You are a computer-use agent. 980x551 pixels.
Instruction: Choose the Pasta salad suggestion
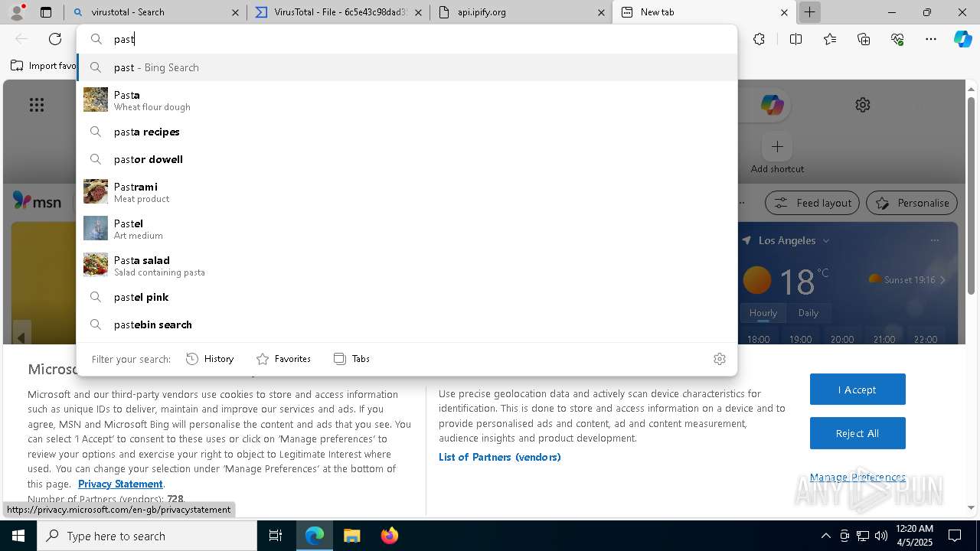tap(407, 266)
